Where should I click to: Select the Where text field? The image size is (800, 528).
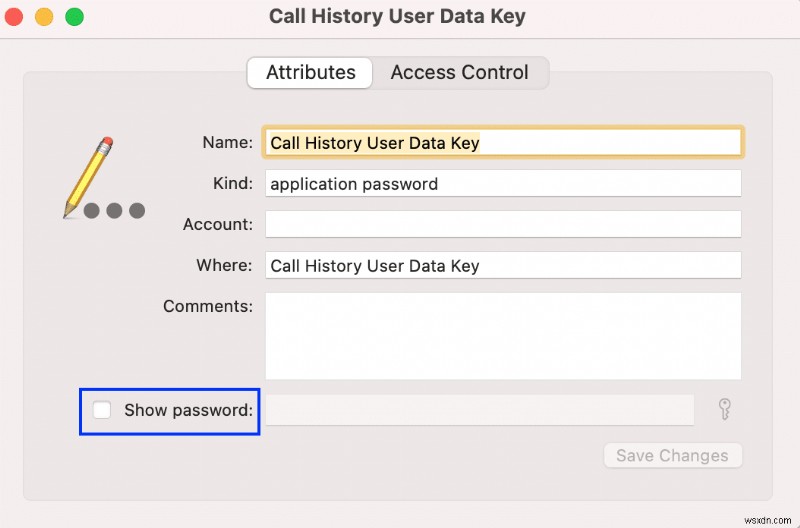coord(503,265)
